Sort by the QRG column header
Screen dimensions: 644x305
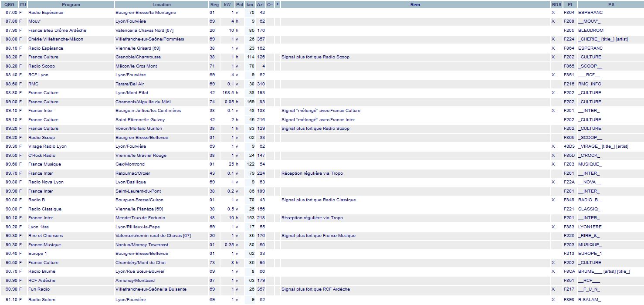click(9, 4)
